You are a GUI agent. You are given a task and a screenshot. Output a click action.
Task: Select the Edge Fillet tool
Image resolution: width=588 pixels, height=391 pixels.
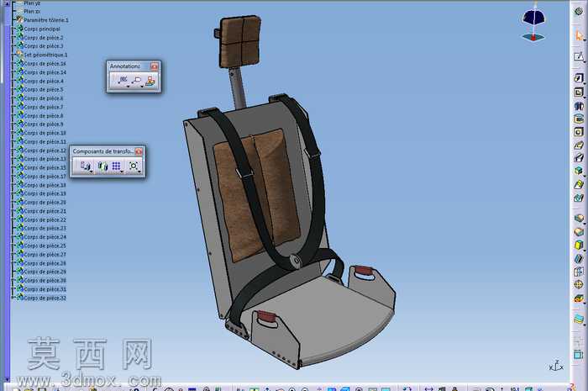(579, 219)
